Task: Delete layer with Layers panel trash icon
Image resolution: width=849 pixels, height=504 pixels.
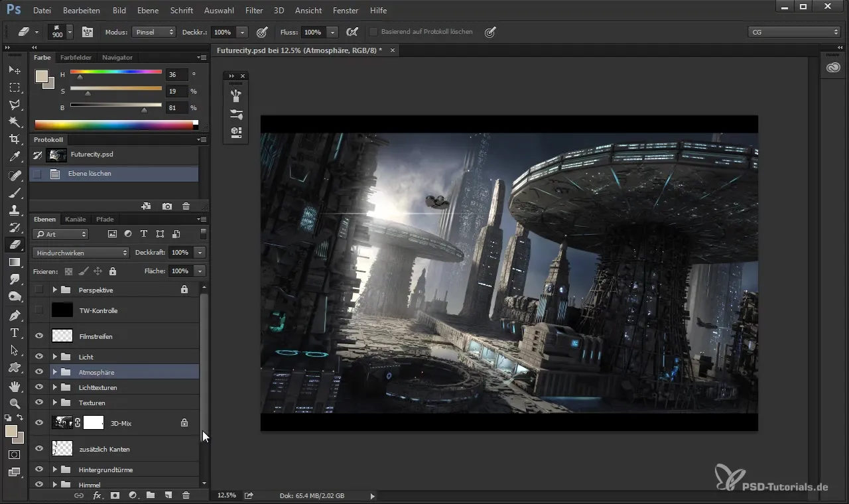Action: tap(186, 495)
